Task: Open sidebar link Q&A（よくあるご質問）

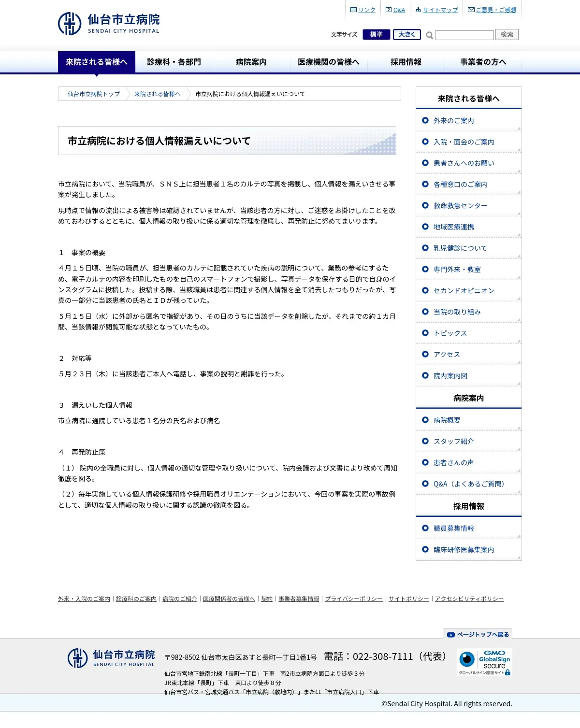Action: (469, 484)
